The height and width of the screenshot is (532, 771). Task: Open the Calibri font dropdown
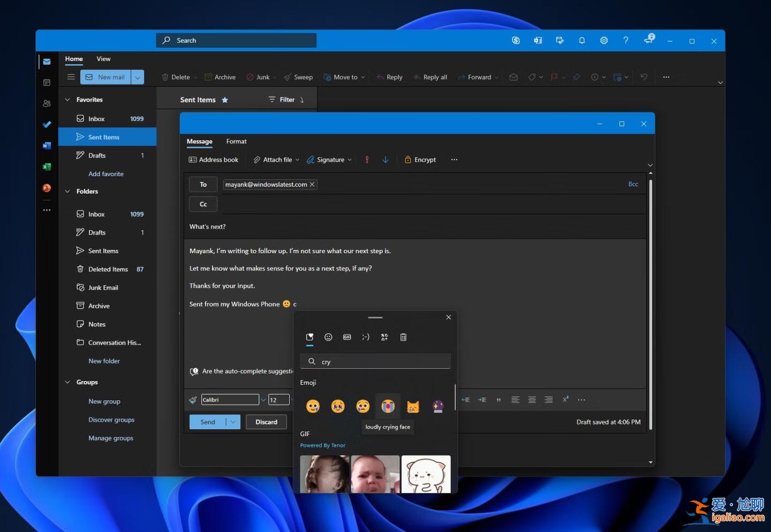point(263,400)
